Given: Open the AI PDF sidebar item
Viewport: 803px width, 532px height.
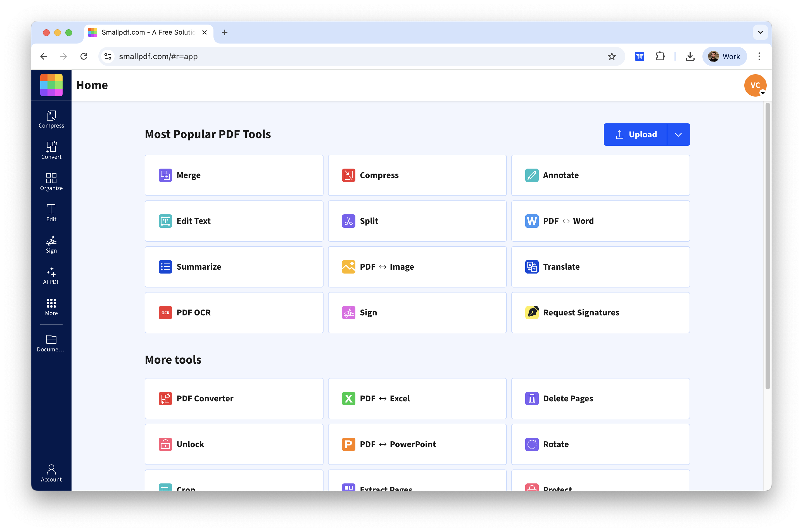Looking at the screenshot, I should pyautogui.click(x=51, y=275).
